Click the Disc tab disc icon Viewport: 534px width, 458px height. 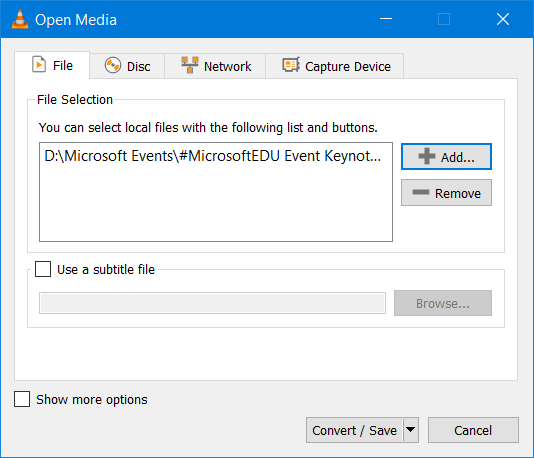pos(113,65)
